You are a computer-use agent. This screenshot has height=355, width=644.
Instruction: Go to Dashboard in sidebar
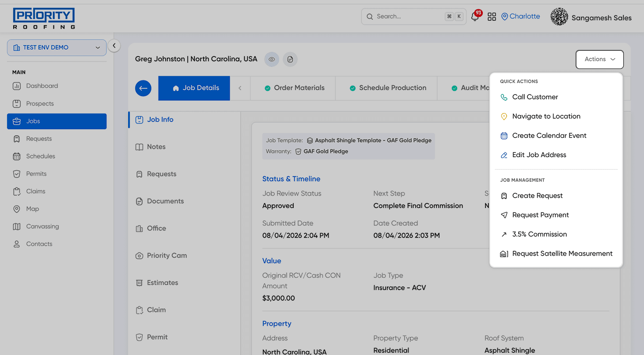pos(57,86)
